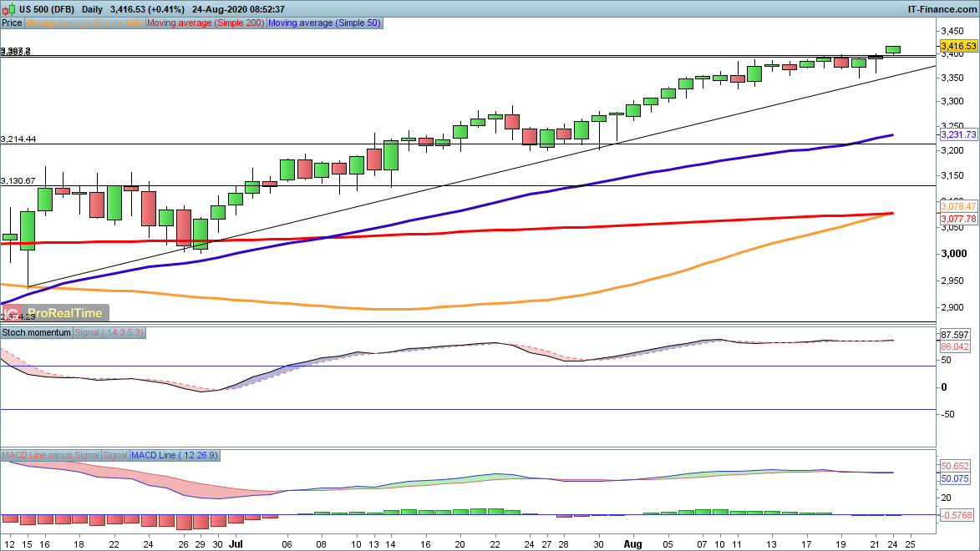Click the orange 3,078.47 price tag
This screenshot has width=980, height=551.
pos(958,205)
